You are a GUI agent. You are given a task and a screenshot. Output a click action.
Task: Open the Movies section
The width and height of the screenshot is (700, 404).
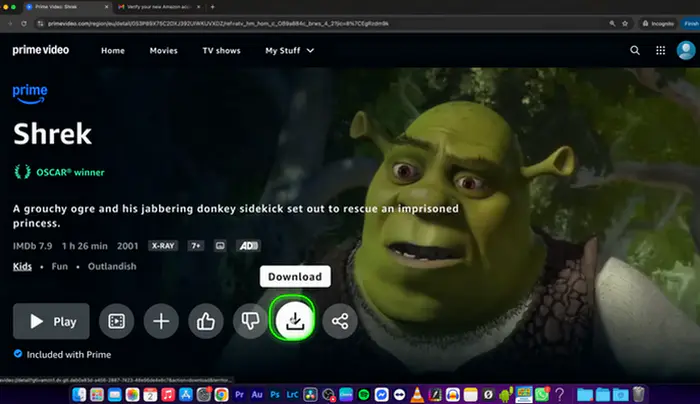(163, 50)
